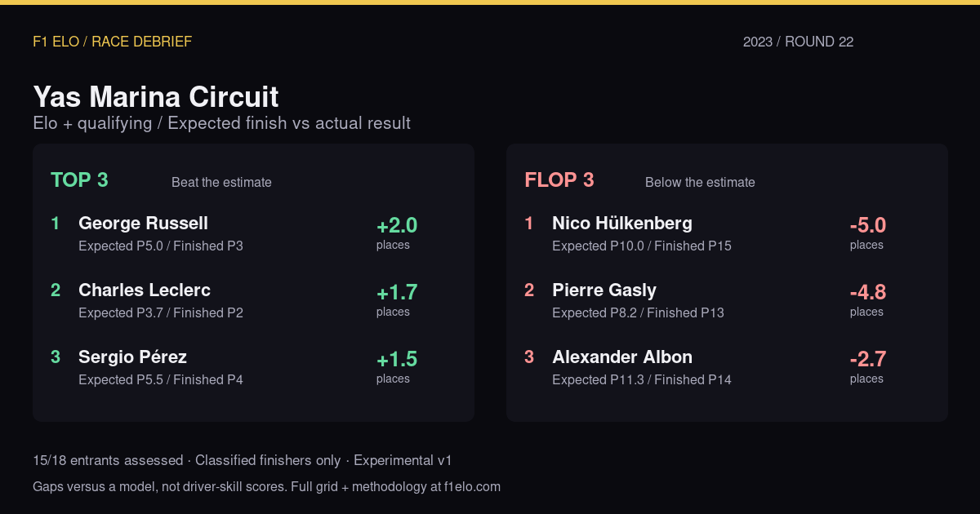Click the FLOP 3 heading
Image resolution: width=980 pixels, height=514 pixels.
coord(559,180)
